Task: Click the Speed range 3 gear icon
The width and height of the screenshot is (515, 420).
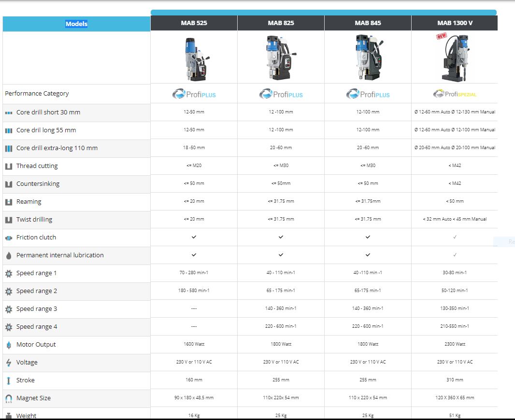Action: [9, 309]
